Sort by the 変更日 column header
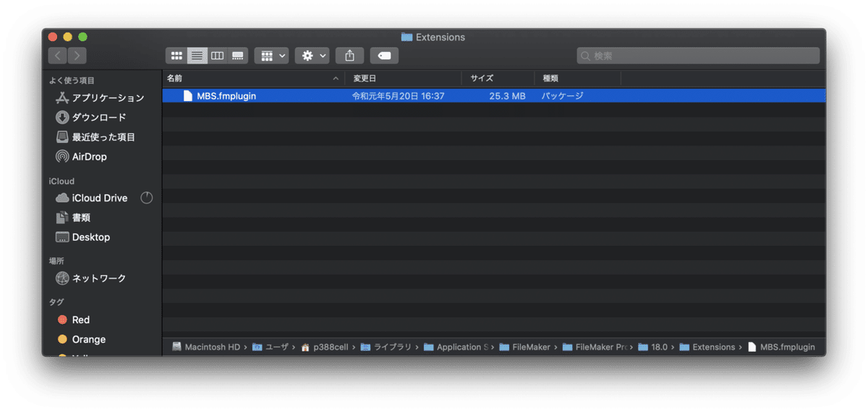Screen dimensions: 868x412 (403, 78)
